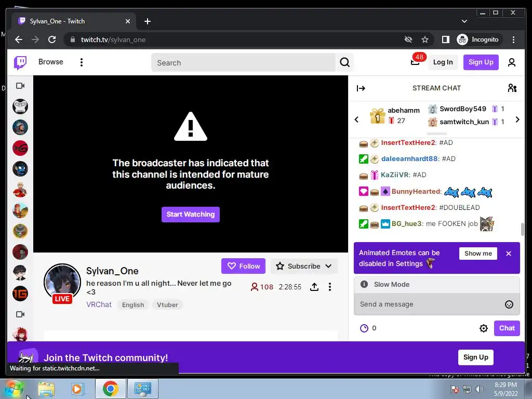Click the Browse menu item

point(50,62)
